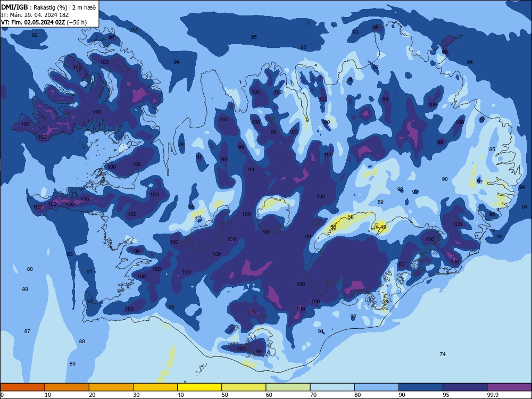Click the map value "87"

(27, 331)
